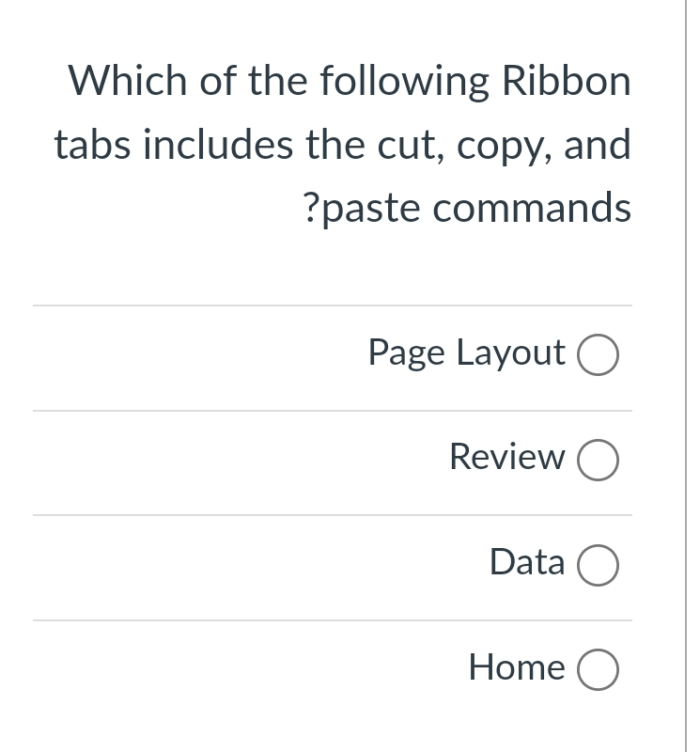Click the Data answer label
Image resolution: width=700 pixels, height=752 pixels.
(526, 563)
